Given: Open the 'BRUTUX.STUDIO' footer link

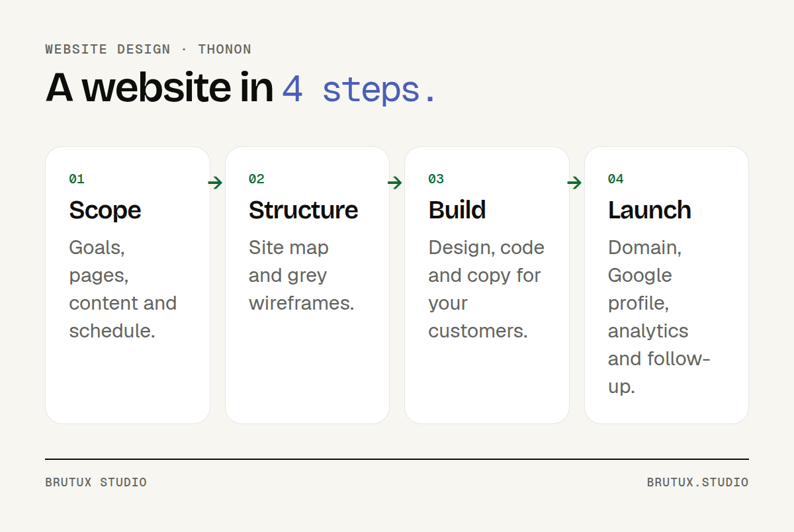Looking at the screenshot, I should click(698, 482).
